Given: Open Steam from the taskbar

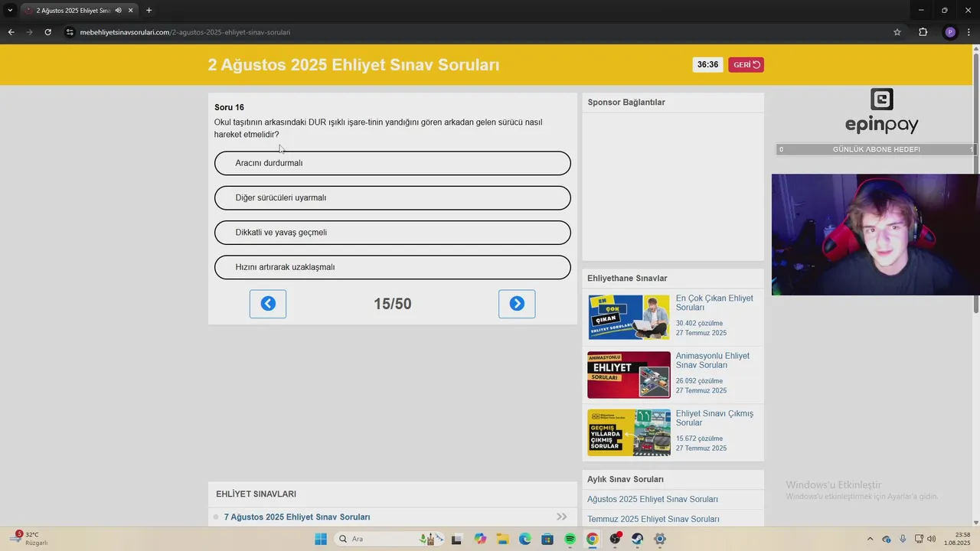Looking at the screenshot, I should [637, 539].
